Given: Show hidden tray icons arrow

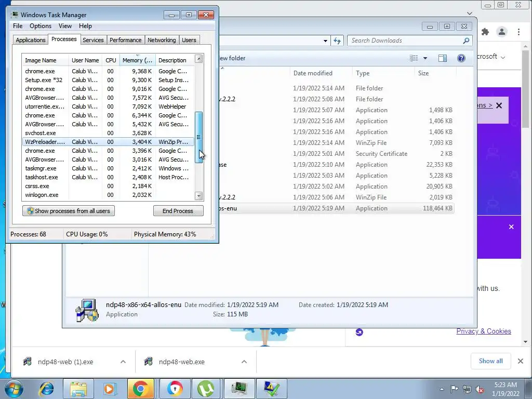Looking at the screenshot, I should (442, 389).
